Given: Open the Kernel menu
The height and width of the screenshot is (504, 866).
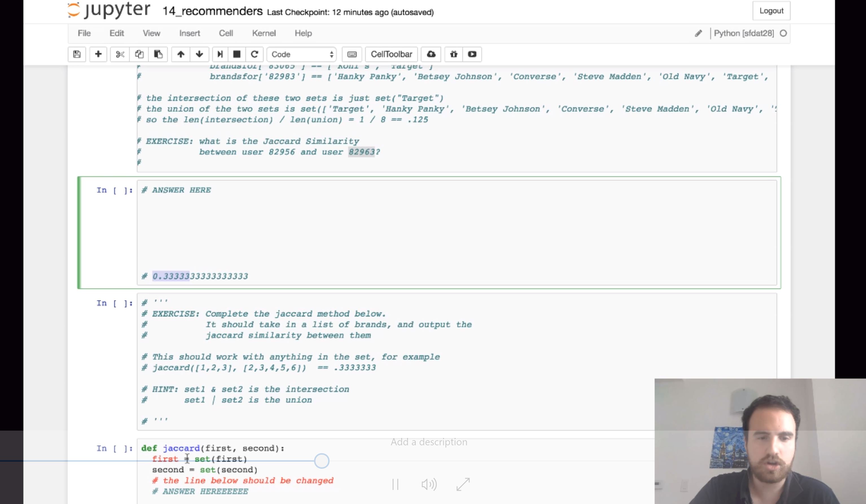Looking at the screenshot, I should point(264,33).
